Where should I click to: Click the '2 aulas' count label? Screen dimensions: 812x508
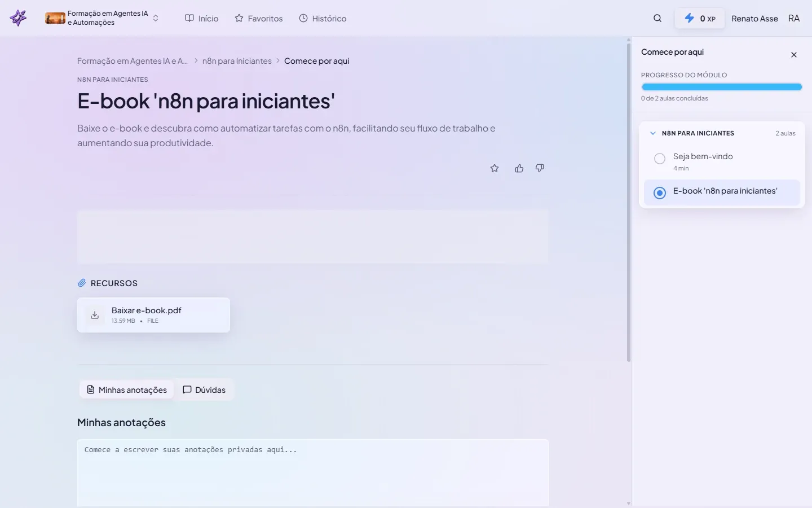[785, 133]
